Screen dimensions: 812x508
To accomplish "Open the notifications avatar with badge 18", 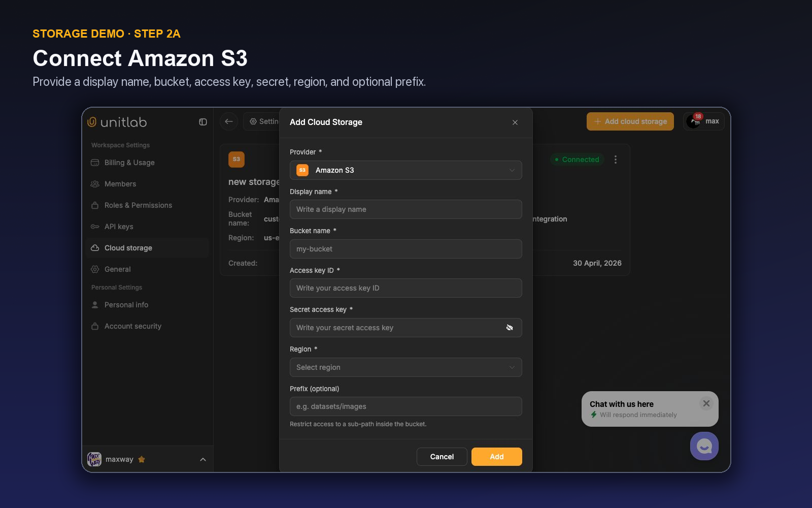I will pyautogui.click(x=694, y=121).
